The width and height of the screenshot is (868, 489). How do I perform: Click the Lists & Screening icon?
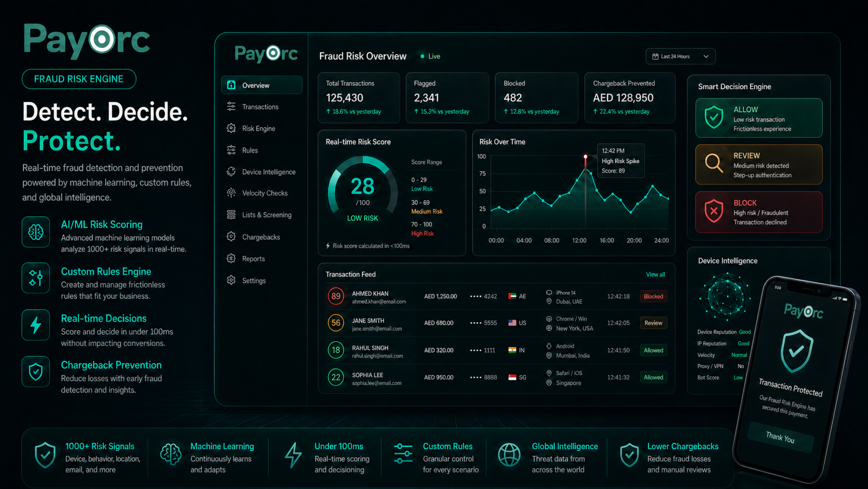231,215
